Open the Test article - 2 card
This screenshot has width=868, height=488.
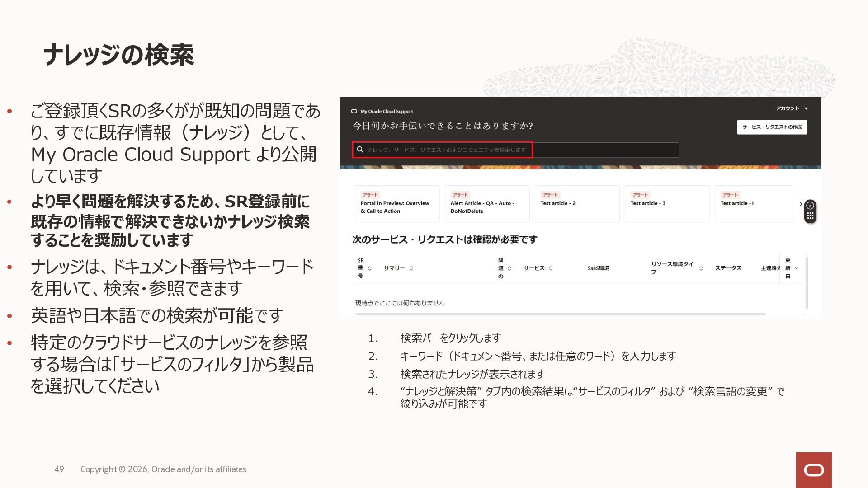(x=577, y=204)
